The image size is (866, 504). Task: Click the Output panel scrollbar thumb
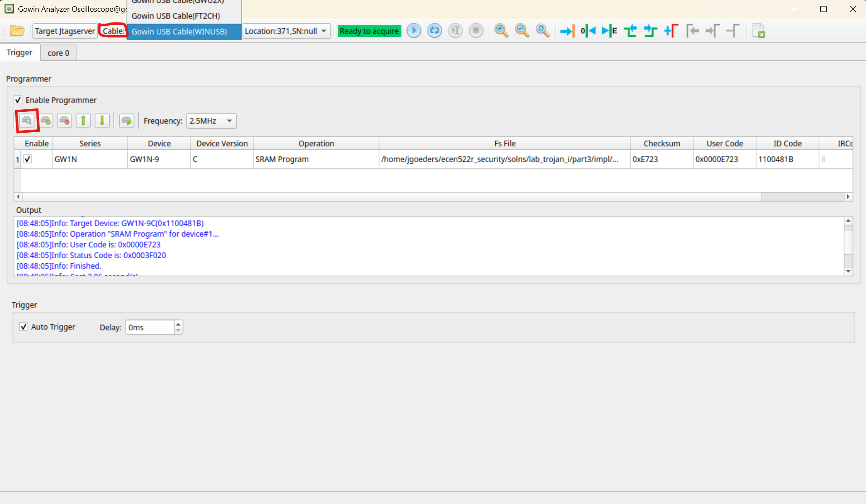click(848, 242)
